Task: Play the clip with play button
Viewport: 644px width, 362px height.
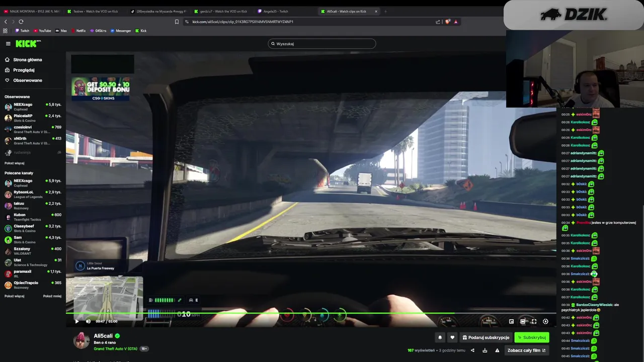Action: [77, 321]
